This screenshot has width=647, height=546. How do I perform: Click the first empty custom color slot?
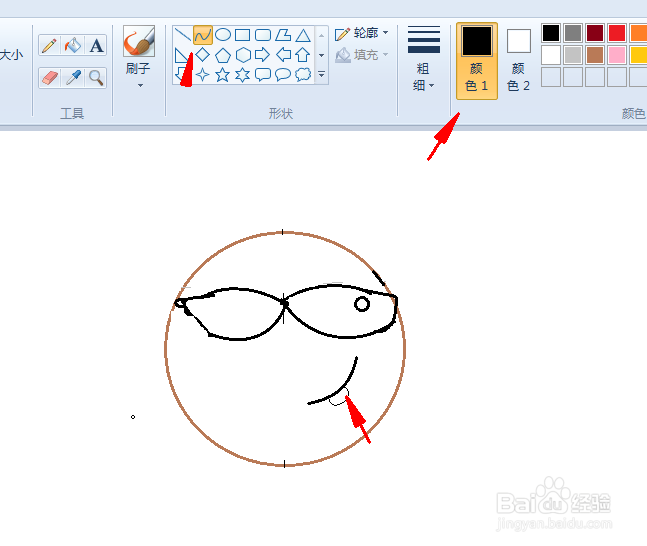(551, 77)
